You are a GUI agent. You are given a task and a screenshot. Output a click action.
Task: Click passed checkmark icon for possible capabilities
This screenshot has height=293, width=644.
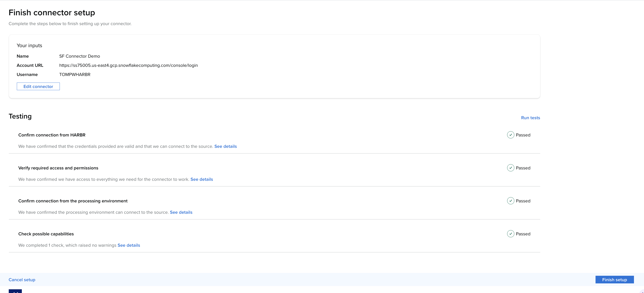click(510, 234)
